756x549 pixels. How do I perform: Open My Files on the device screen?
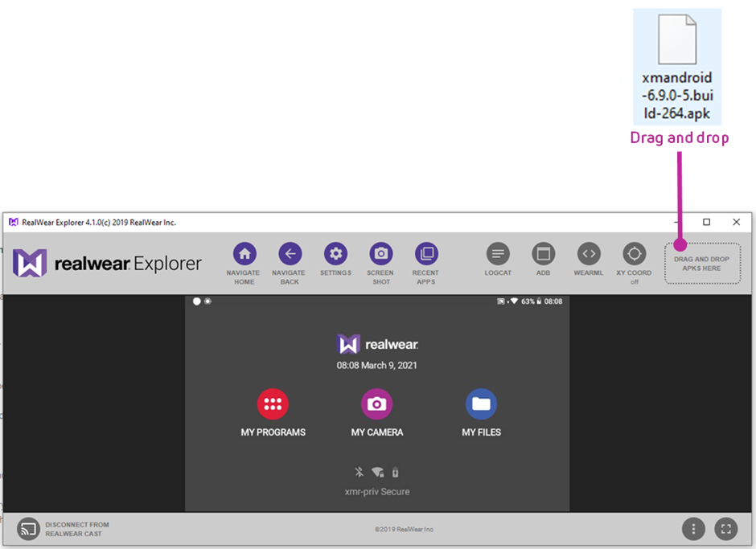click(481, 404)
